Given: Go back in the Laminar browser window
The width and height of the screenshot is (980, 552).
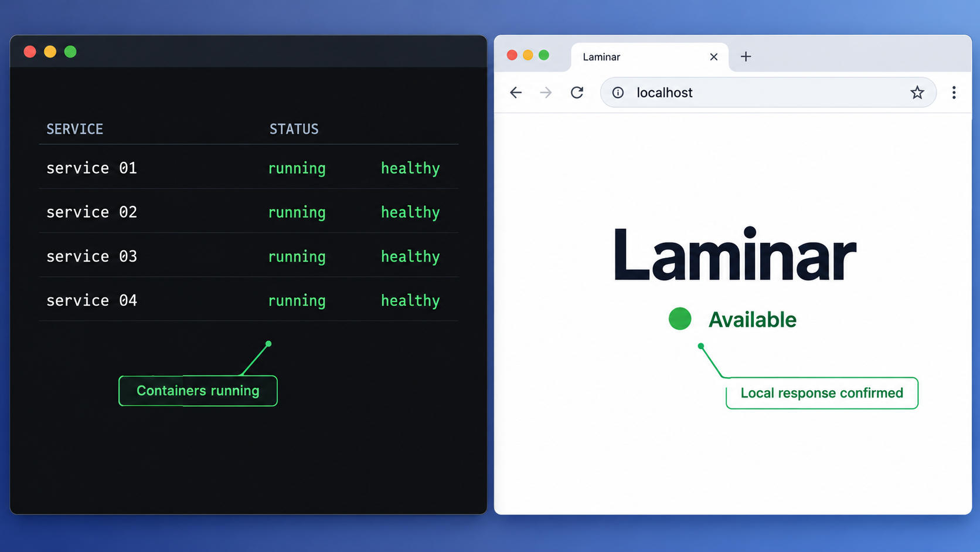Looking at the screenshot, I should pyautogui.click(x=516, y=93).
